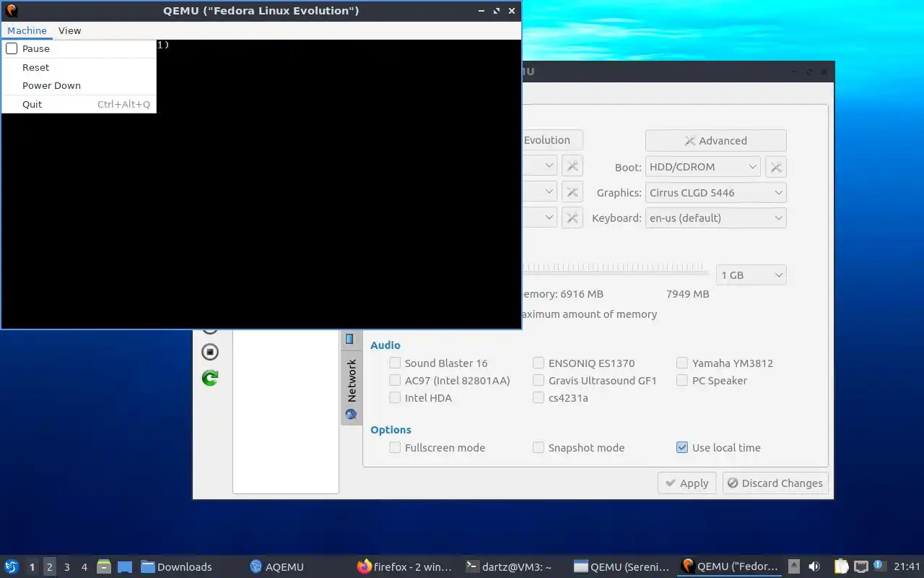Click the wrench button beside the third hidden dropdown
The height and width of the screenshot is (578, 924).
(x=572, y=217)
